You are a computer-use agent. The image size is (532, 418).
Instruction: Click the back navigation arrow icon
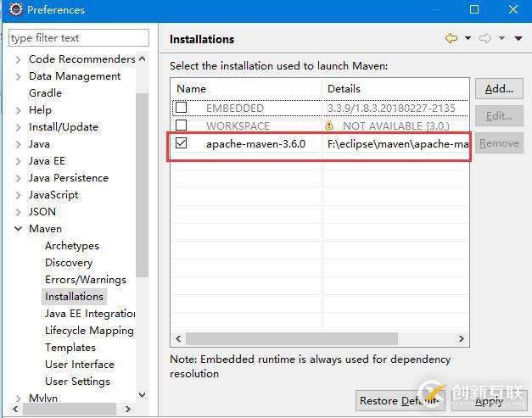451,38
